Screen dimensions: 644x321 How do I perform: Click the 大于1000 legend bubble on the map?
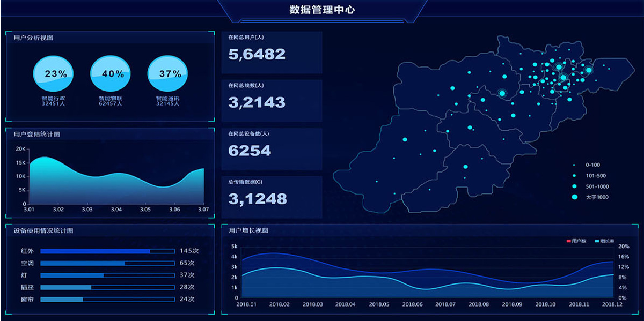(x=573, y=196)
